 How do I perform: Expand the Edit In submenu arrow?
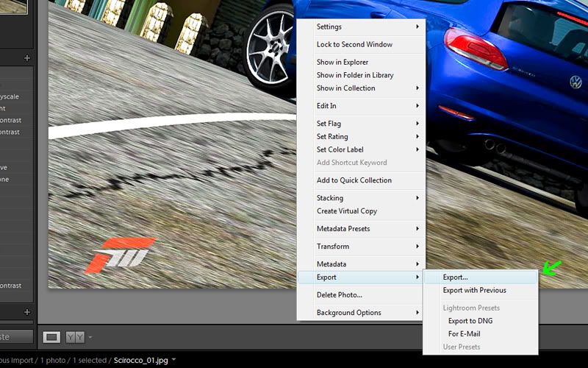click(417, 106)
